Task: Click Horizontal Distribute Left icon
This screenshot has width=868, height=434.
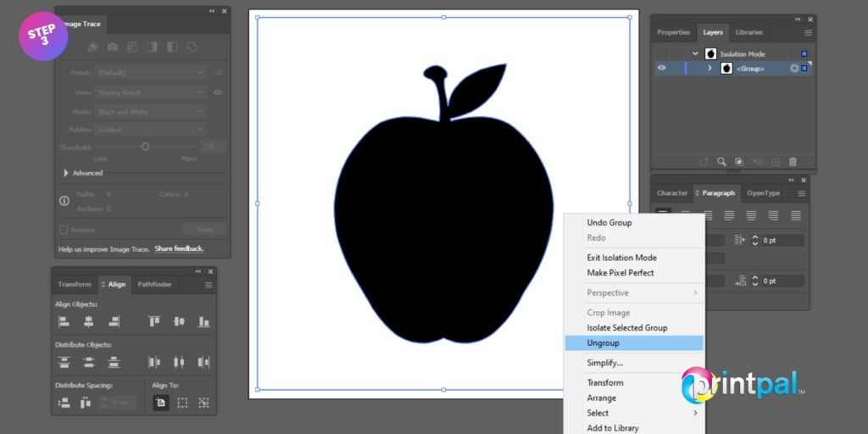Action: tap(154, 363)
